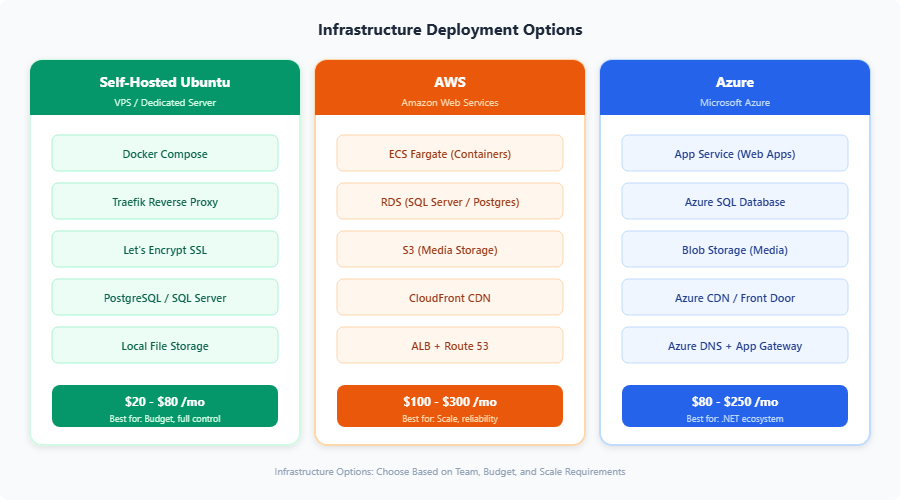Click the Local File Storage box
The width and height of the screenshot is (900, 500).
coord(165,346)
